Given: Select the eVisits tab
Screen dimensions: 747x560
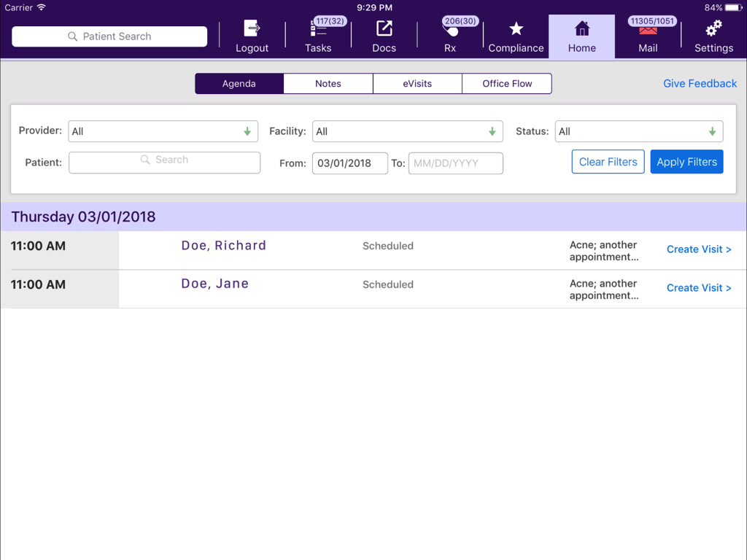Looking at the screenshot, I should (x=417, y=83).
